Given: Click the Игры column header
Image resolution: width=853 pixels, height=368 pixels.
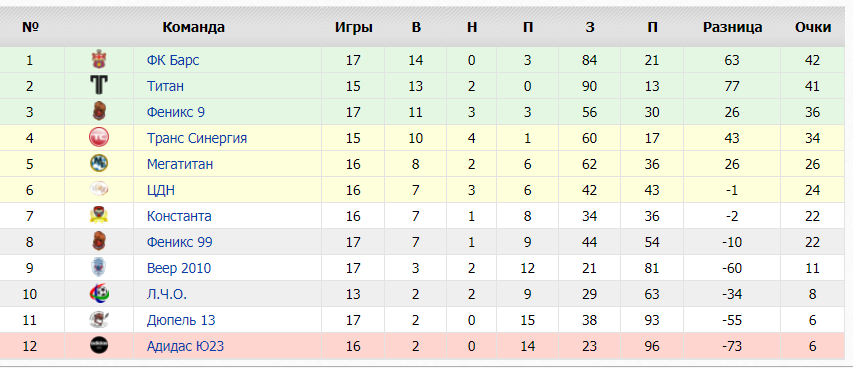Looking at the screenshot, I should pos(354,27).
